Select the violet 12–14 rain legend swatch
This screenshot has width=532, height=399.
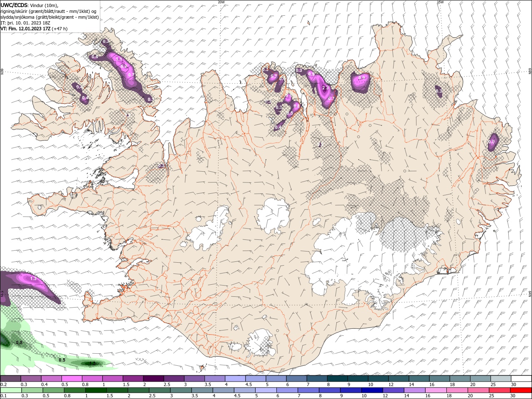(x=393, y=390)
